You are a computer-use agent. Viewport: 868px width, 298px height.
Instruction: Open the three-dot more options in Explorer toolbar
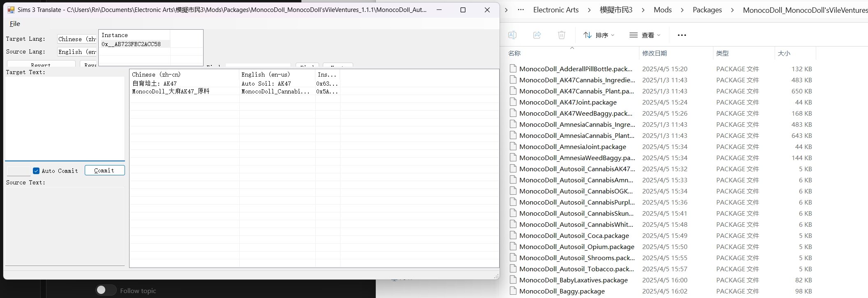[682, 35]
